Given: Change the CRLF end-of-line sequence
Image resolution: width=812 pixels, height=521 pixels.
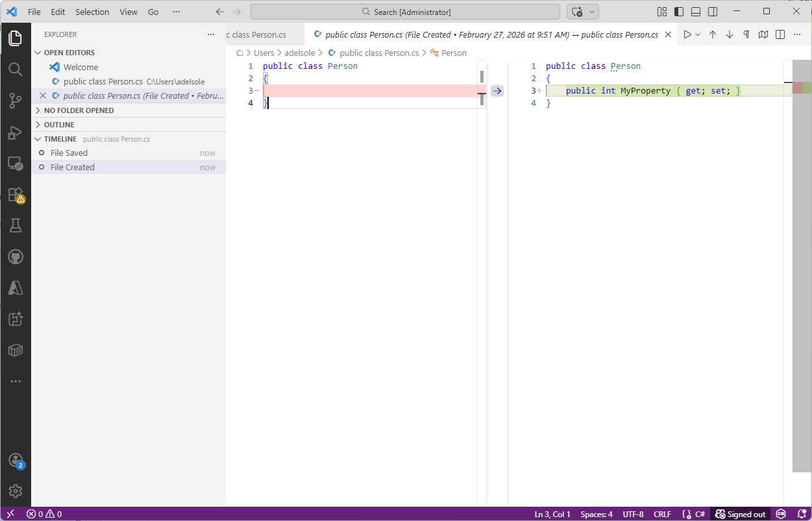Looking at the screenshot, I should coord(662,514).
